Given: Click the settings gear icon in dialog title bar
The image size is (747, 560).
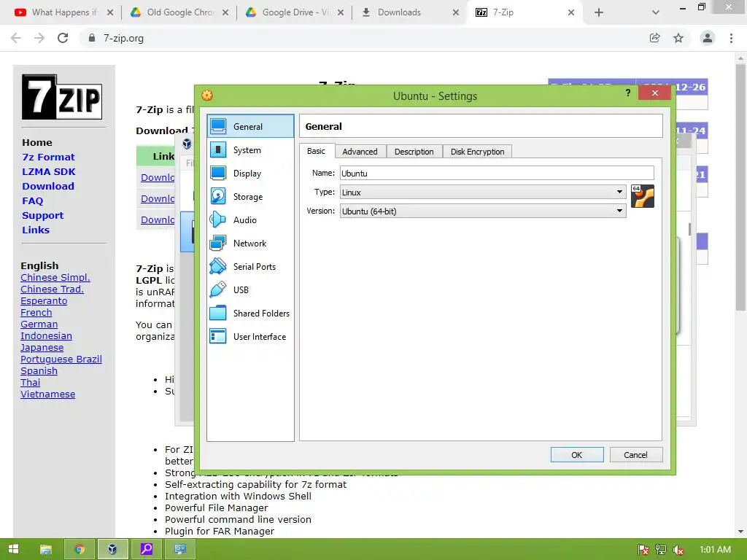Looking at the screenshot, I should click(206, 96).
